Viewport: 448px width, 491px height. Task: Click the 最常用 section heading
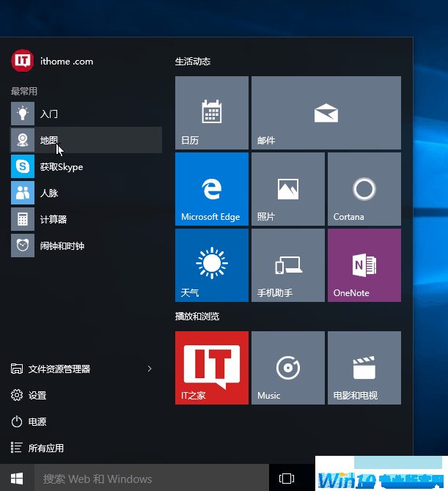[x=24, y=92]
